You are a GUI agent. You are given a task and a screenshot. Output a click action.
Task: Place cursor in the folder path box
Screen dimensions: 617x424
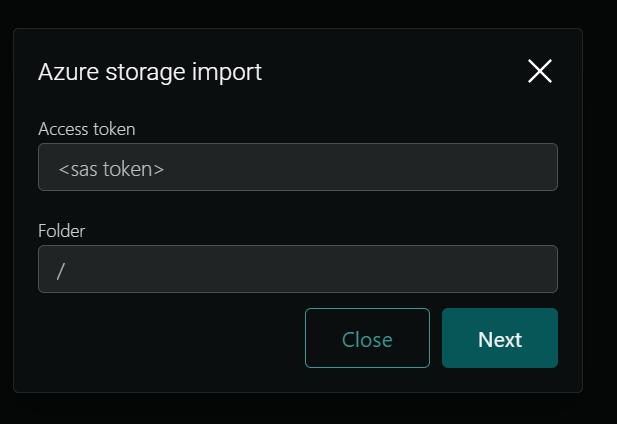point(297,269)
